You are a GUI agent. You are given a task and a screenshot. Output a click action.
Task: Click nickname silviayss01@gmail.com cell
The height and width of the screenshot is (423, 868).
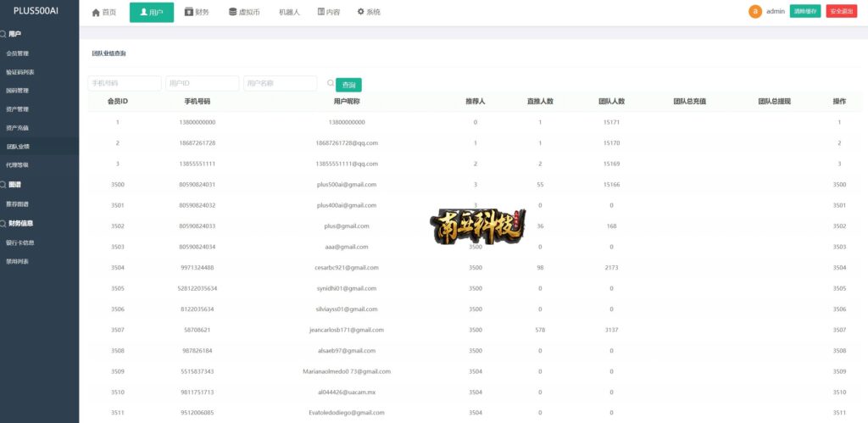point(347,309)
